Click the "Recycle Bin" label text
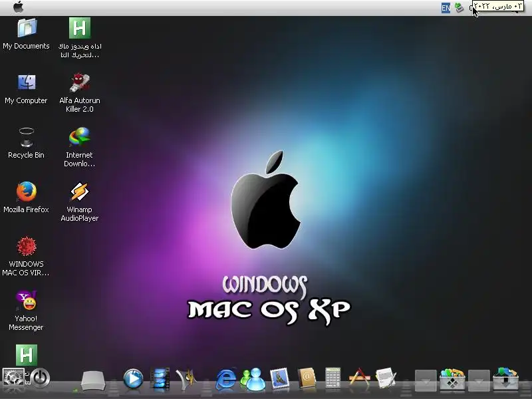 click(26, 155)
